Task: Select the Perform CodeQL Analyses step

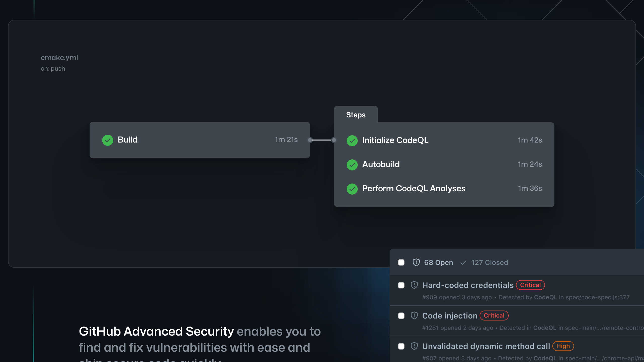Action: pos(444,189)
